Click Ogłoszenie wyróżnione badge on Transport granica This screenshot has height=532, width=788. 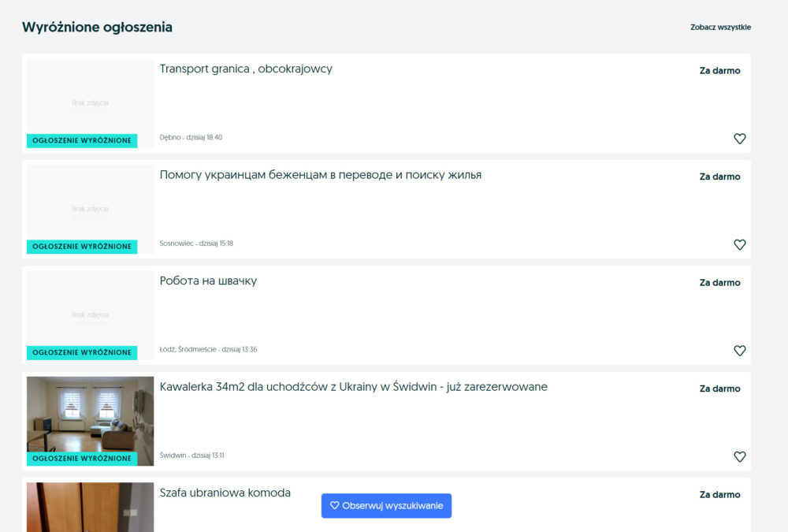pyautogui.click(x=82, y=140)
